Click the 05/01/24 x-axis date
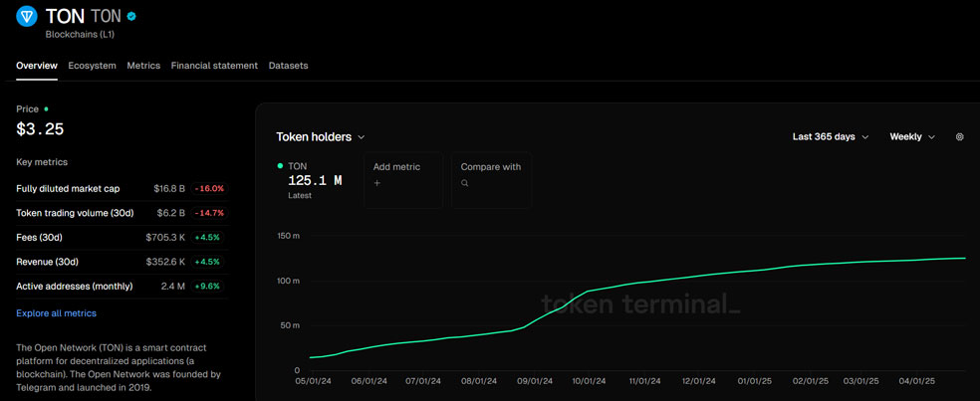980x401 pixels. click(x=313, y=380)
